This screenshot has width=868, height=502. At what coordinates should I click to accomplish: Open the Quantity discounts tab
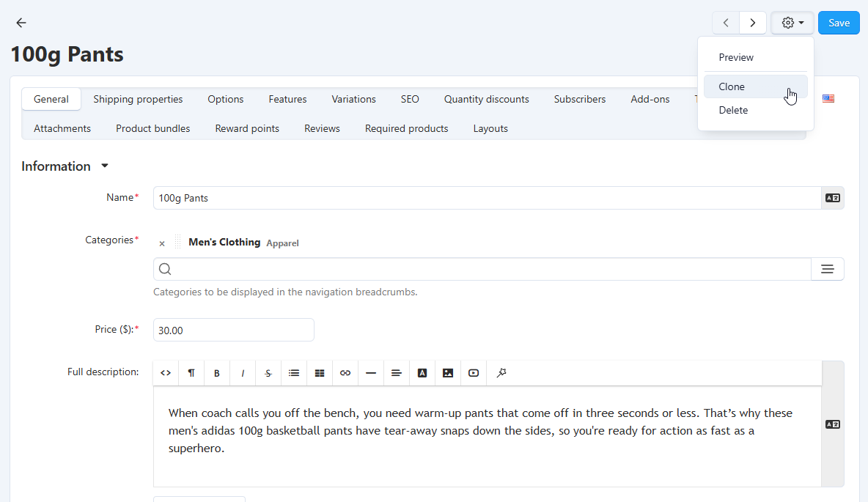tap(487, 99)
